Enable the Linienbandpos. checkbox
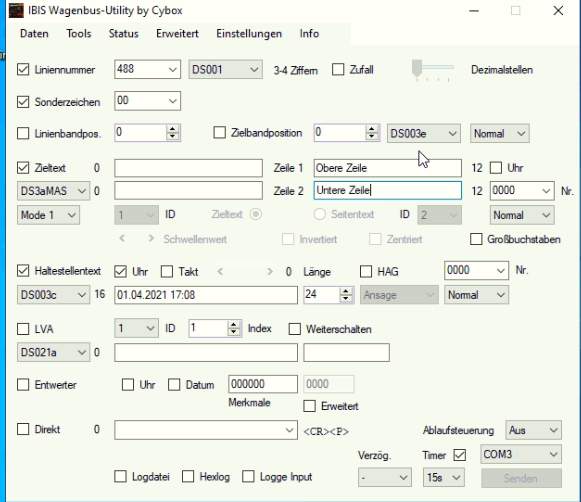 23,133
